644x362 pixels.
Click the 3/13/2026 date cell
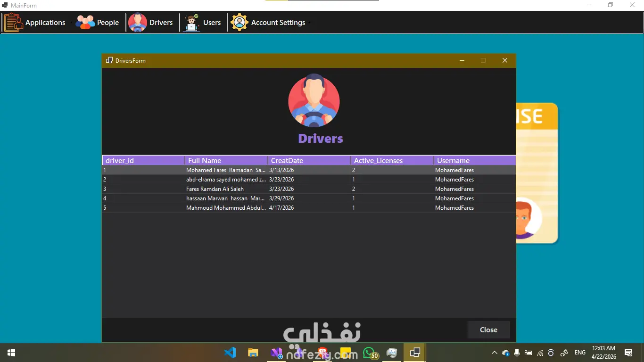click(x=309, y=170)
